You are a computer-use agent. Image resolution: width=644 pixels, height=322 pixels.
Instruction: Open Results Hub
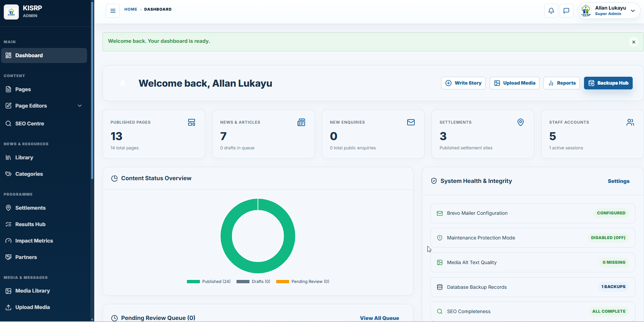(44, 224)
